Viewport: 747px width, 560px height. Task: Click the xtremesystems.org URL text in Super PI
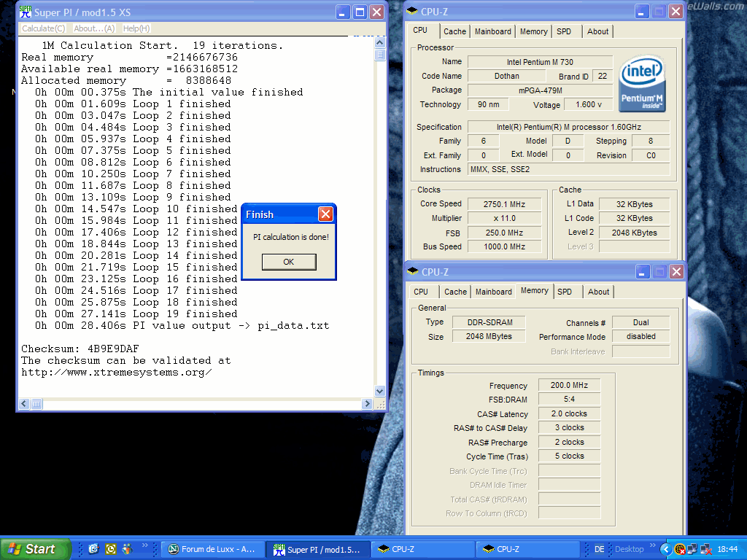[x=116, y=373]
